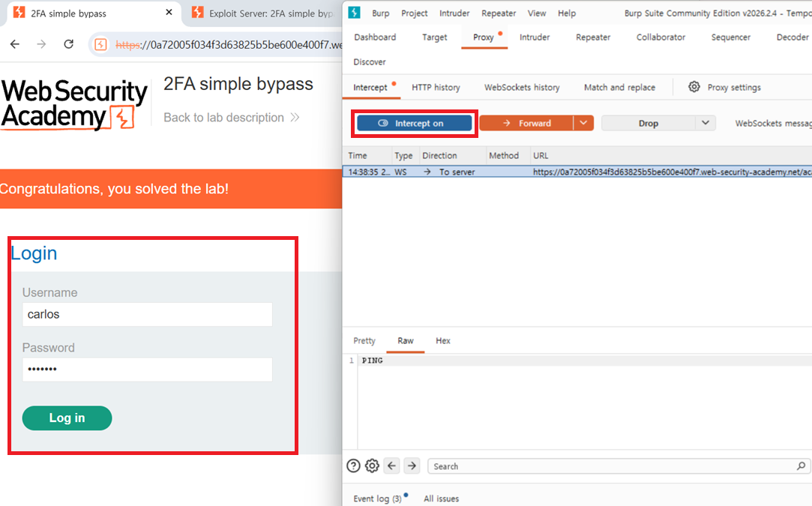This screenshot has width=812, height=506.
Task: Open the WebSockets history sub-tab
Action: coord(522,88)
